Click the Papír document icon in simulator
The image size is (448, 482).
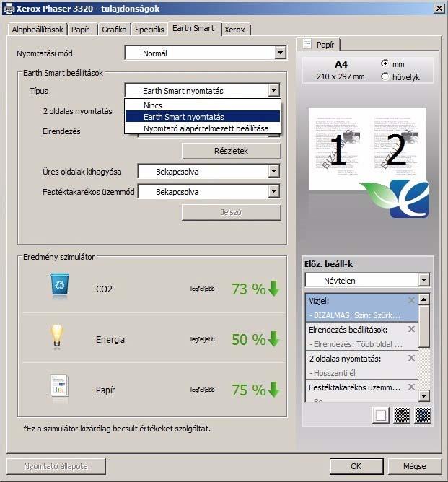pos(59,386)
